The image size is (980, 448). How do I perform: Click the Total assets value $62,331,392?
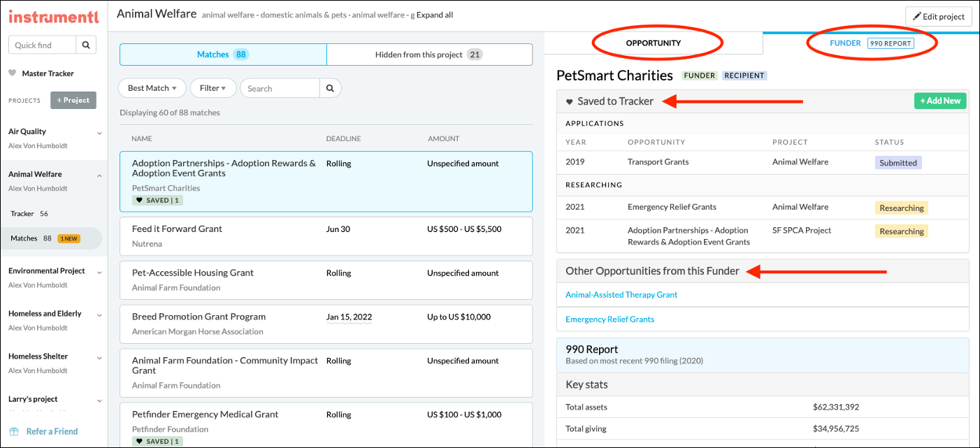(836, 407)
